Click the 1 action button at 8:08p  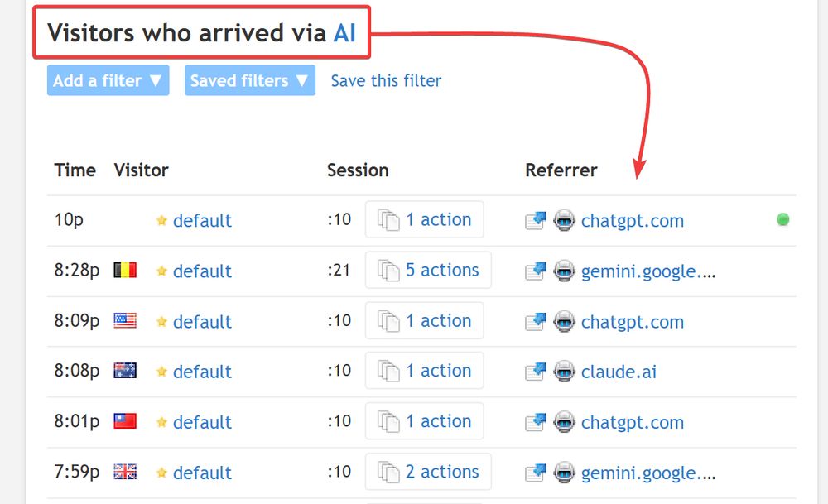[425, 371]
